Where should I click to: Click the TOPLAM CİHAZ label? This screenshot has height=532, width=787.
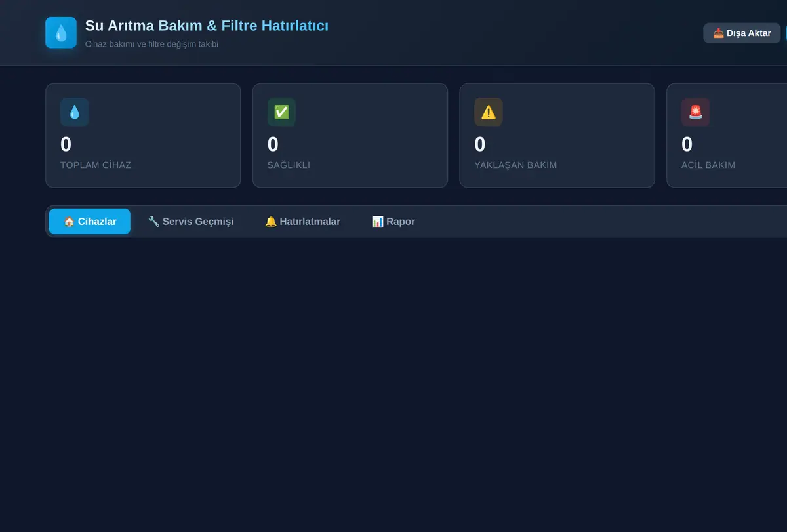click(96, 165)
